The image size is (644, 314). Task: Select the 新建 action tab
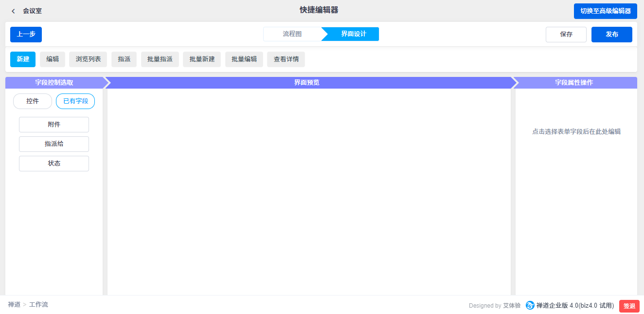tap(23, 59)
